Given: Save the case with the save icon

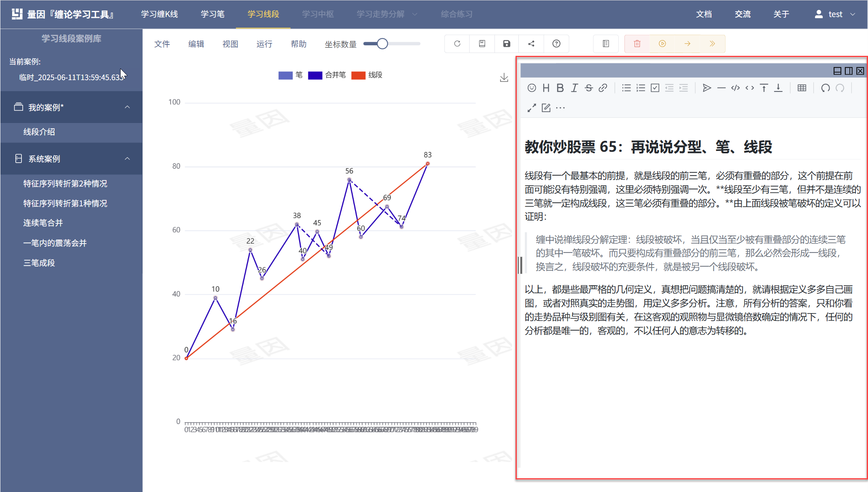Looking at the screenshot, I should [506, 43].
